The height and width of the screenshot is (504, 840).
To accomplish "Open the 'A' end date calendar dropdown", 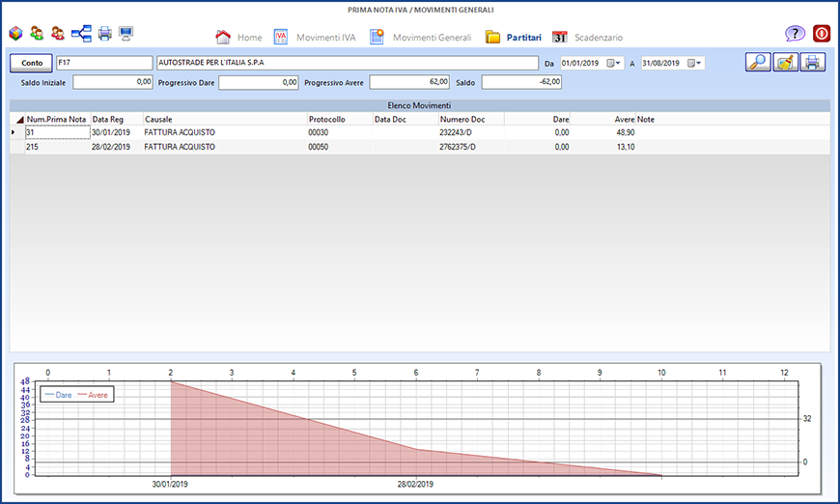I will tap(697, 63).
